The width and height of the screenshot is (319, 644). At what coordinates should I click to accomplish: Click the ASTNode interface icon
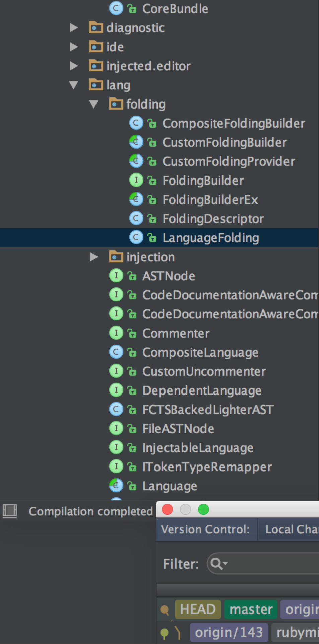pyautogui.click(x=116, y=276)
